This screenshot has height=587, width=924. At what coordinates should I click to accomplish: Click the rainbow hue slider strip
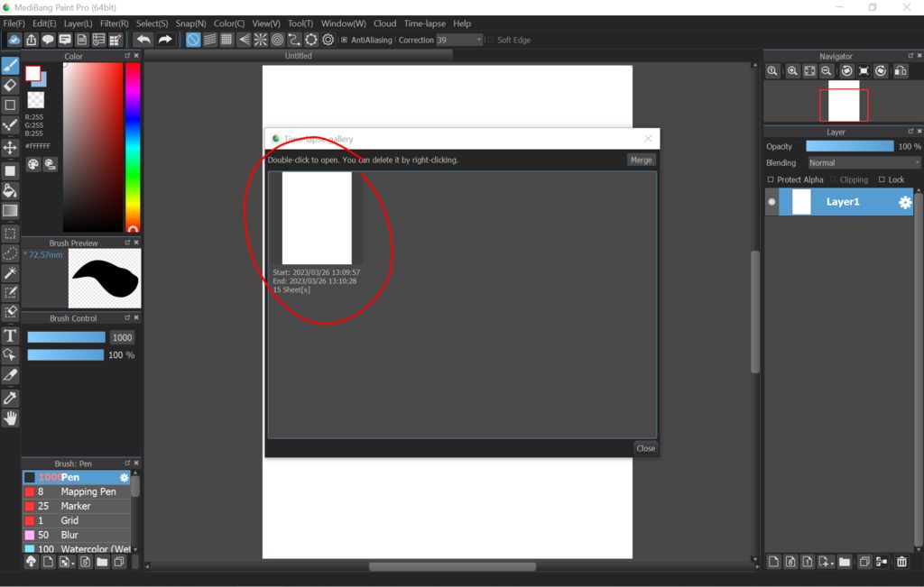tap(133, 144)
